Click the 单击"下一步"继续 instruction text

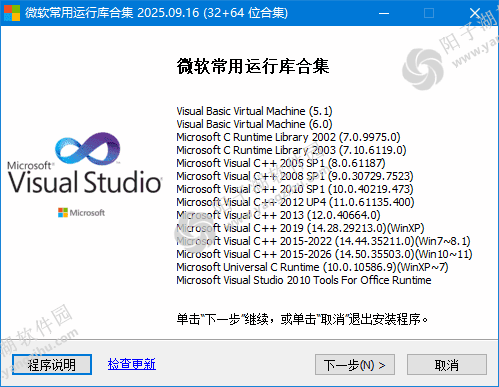pos(302,319)
